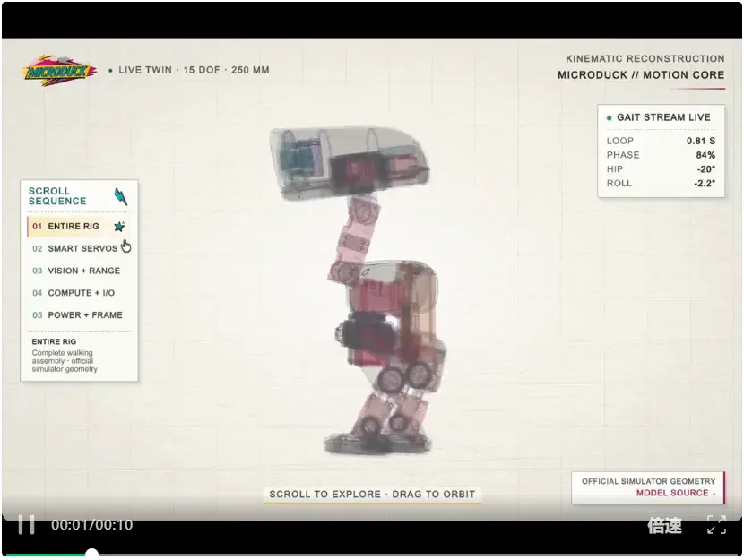Click the video progress bar handle

click(x=91, y=554)
